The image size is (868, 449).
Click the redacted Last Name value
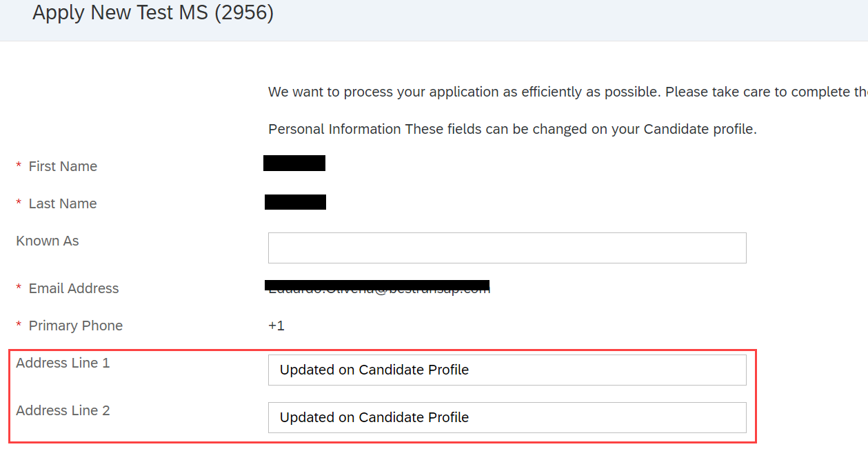(x=295, y=202)
